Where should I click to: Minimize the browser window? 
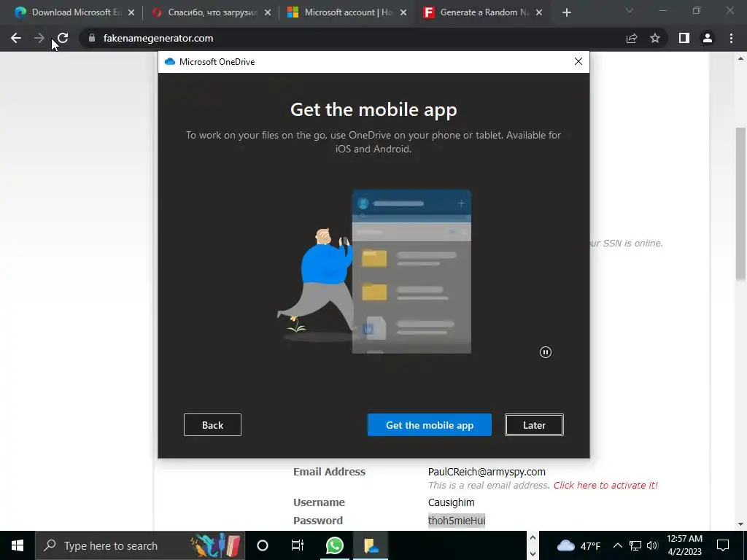click(x=662, y=10)
